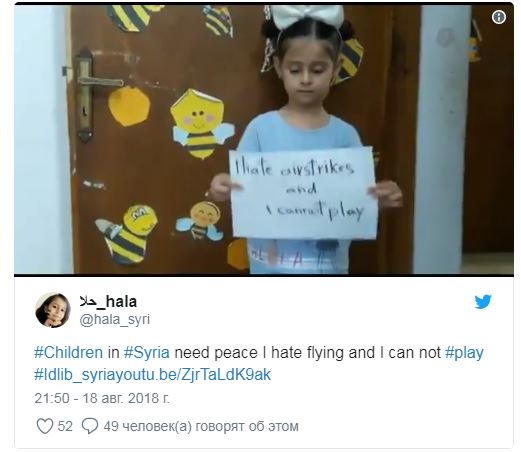Click the 52 likes count
521x452 pixels.
pos(65,426)
